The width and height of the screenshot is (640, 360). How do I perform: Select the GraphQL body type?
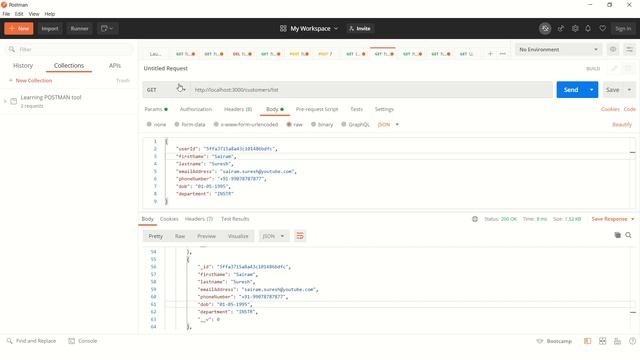point(344,124)
